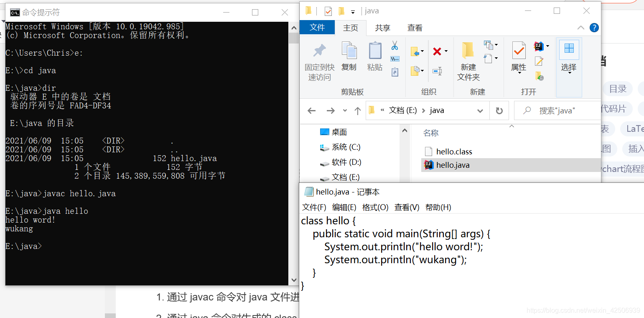
Task: Click the navigation pane scroll up arrow
Action: click(404, 131)
